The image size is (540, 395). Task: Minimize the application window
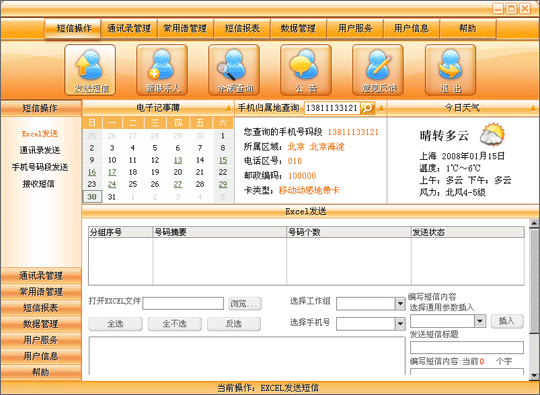coord(498,8)
